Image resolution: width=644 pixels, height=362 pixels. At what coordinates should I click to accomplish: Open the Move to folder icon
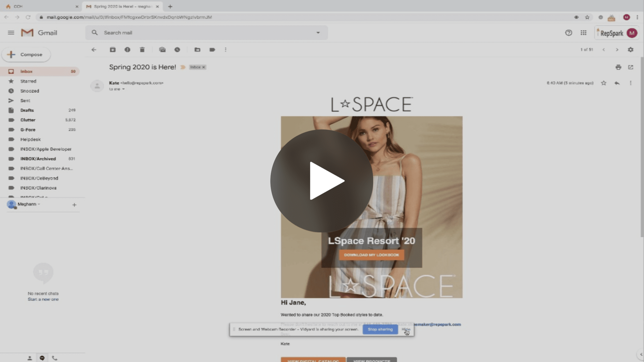coord(197,50)
